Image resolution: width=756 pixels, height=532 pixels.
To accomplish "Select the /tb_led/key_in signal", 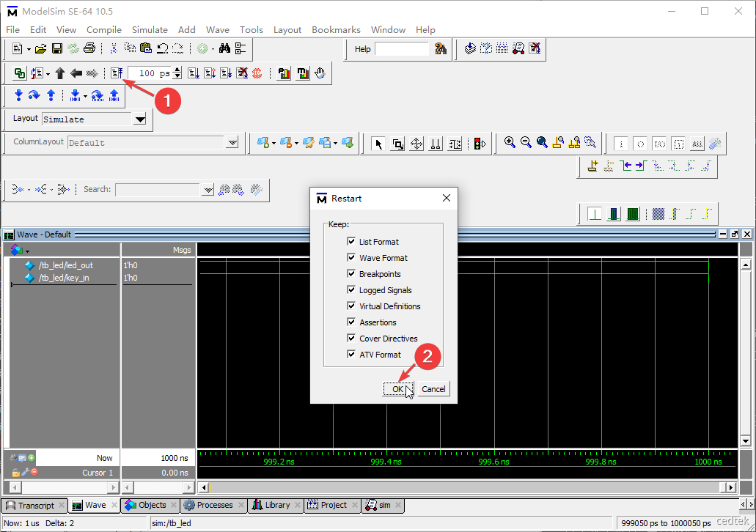I will (x=64, y=278).
